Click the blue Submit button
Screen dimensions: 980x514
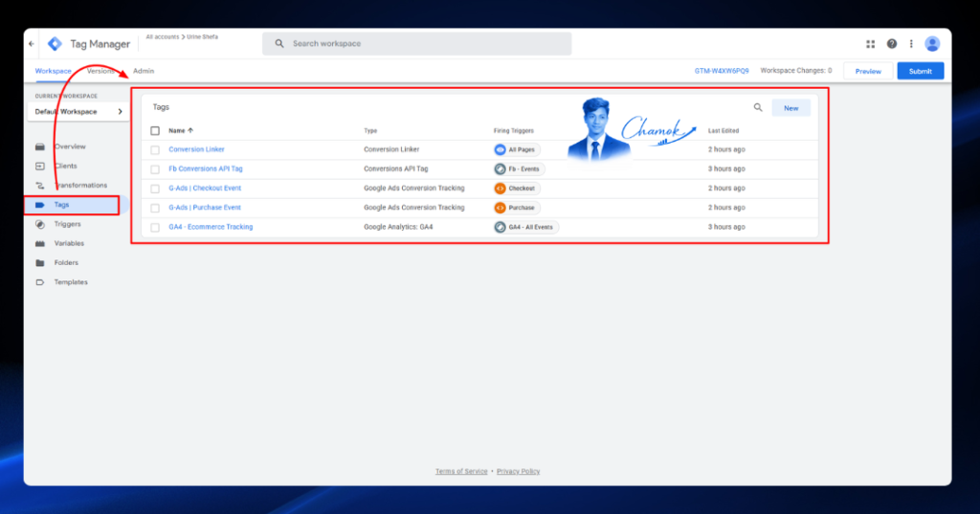tap(920, 71)
